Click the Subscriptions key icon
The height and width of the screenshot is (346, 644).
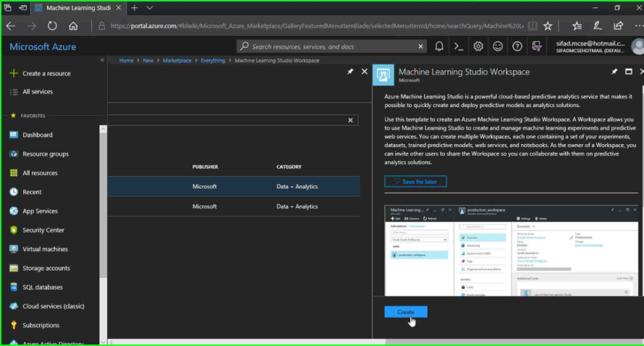[x=14, y=325]
